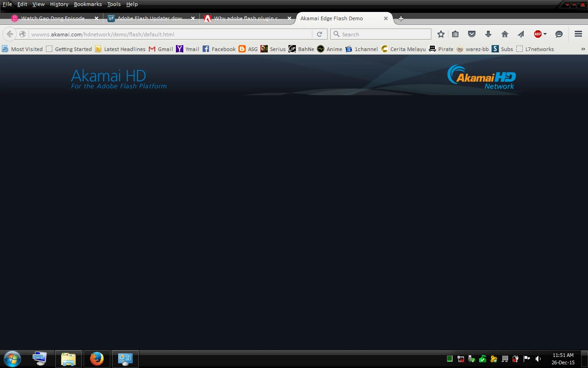Reload the current page
The height and width of the screenshot is (368, 588).
pyautogui.click(x=320, y=34)
